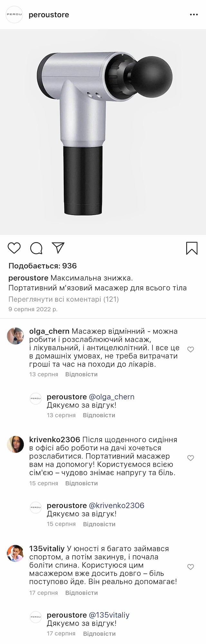Open the comment bubble icon
This screenshot has height=644, width=206.
point(36,248)
